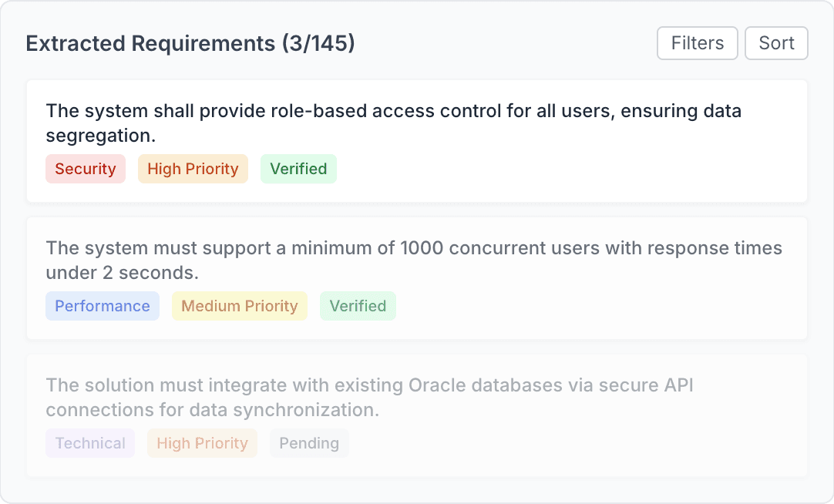The height and width of the screenshot is (504, 834).
Task: Click the High Priority badge on the Oracle requirement
Action: 202,442
